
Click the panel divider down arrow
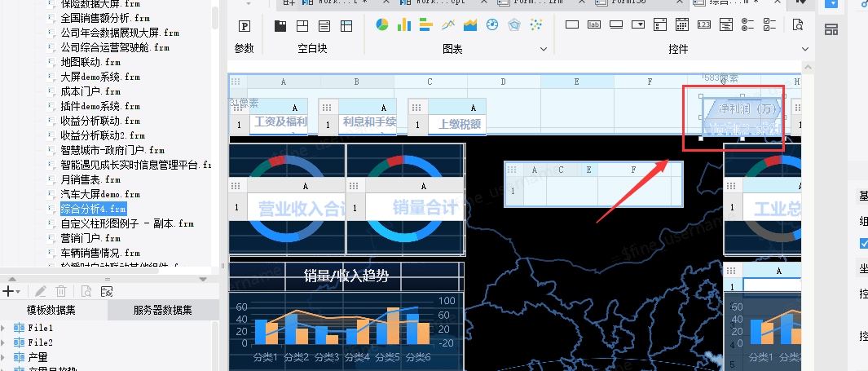tap(203, 279)
